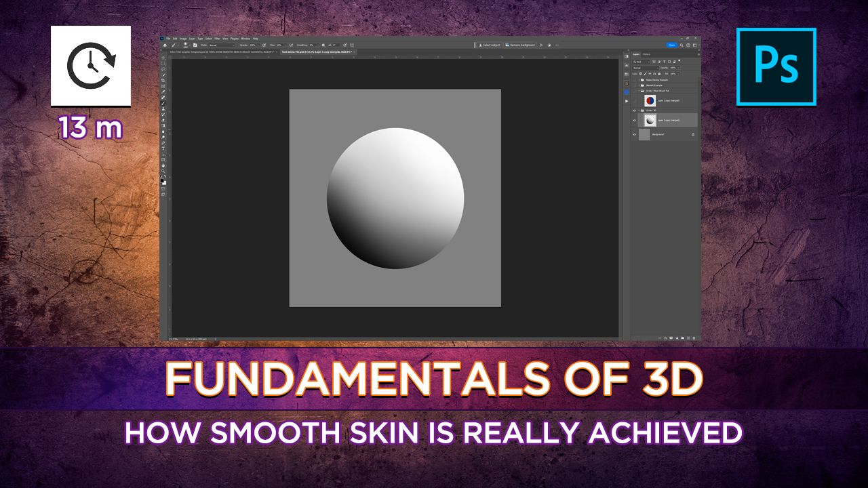Click the Home icon in the options bar
The width and height of the screenshot is (868, 488).
pos(165,45)
